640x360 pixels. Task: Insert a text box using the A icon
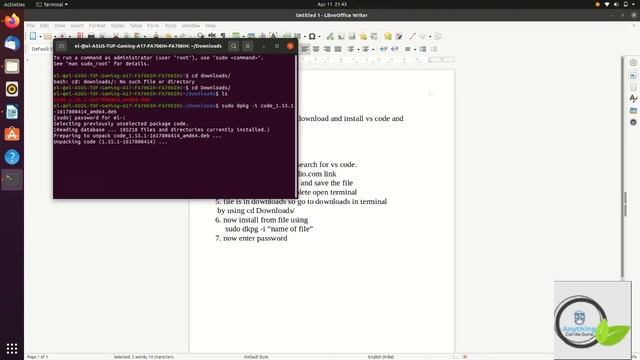(273, 36)
